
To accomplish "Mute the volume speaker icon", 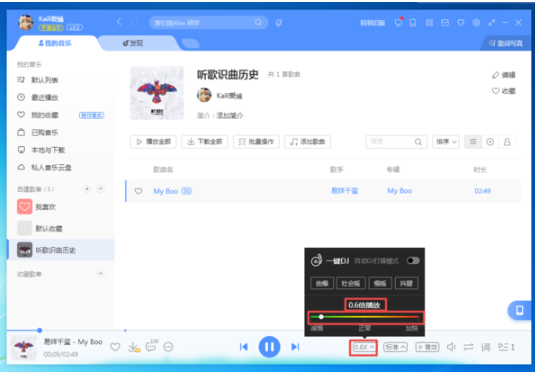I will click(x=451, y=347).
